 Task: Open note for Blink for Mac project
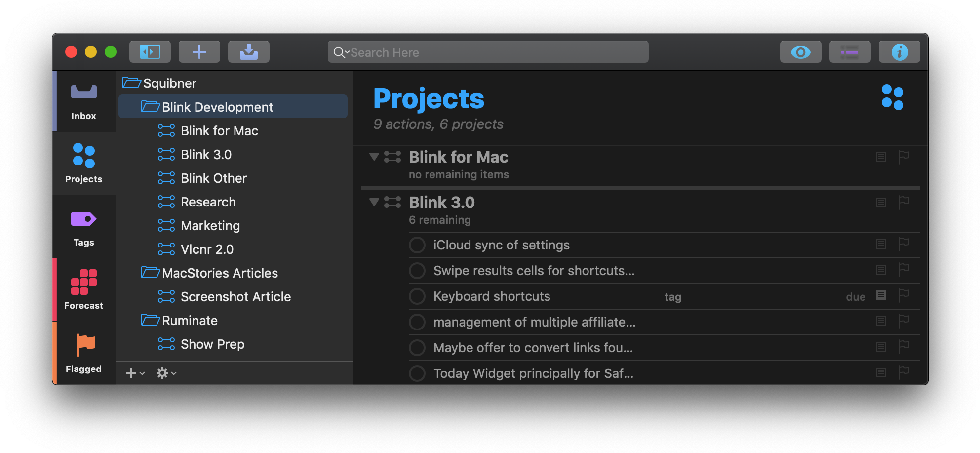click(x=881, y=157)
